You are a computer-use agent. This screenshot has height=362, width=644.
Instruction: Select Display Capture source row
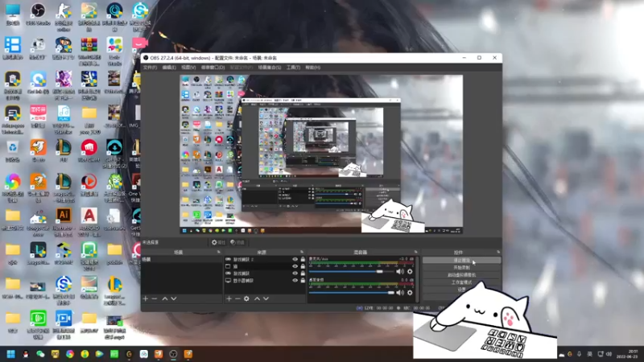pos(265,280)
